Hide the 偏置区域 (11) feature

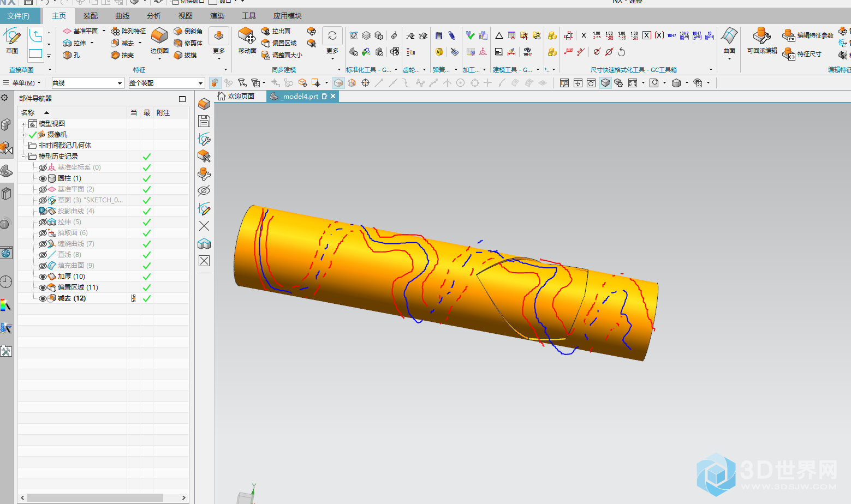click(43, 287)
